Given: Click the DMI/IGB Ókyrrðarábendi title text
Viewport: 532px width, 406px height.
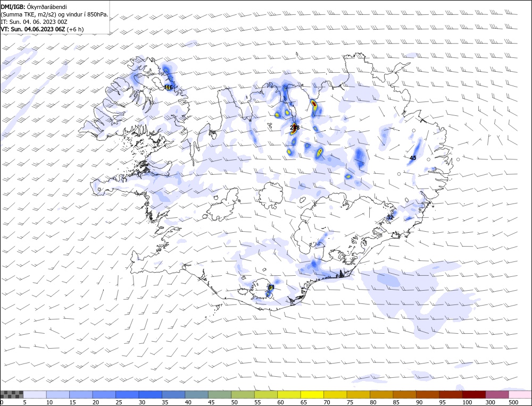Looking at the screenshot, I should 34,7.
